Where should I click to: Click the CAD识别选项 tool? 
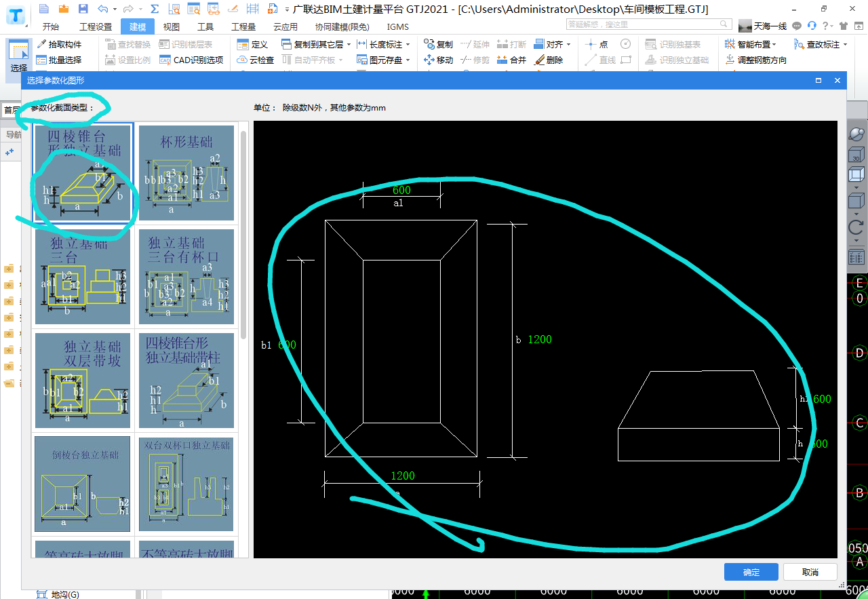191,60
